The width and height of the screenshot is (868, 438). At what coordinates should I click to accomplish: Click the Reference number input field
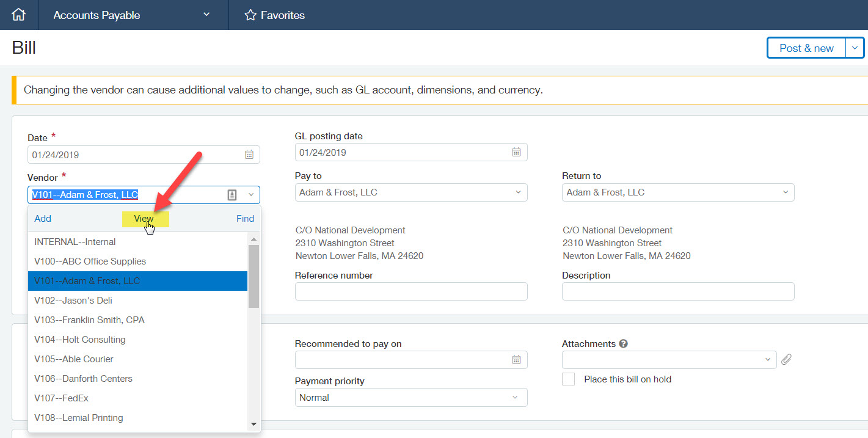410,291
